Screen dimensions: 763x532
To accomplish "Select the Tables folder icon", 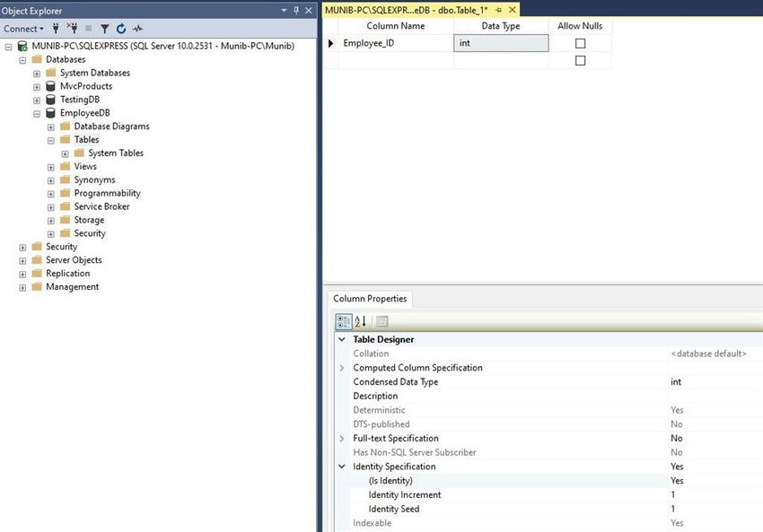I will pyautogui.click(x=66, y=140).
